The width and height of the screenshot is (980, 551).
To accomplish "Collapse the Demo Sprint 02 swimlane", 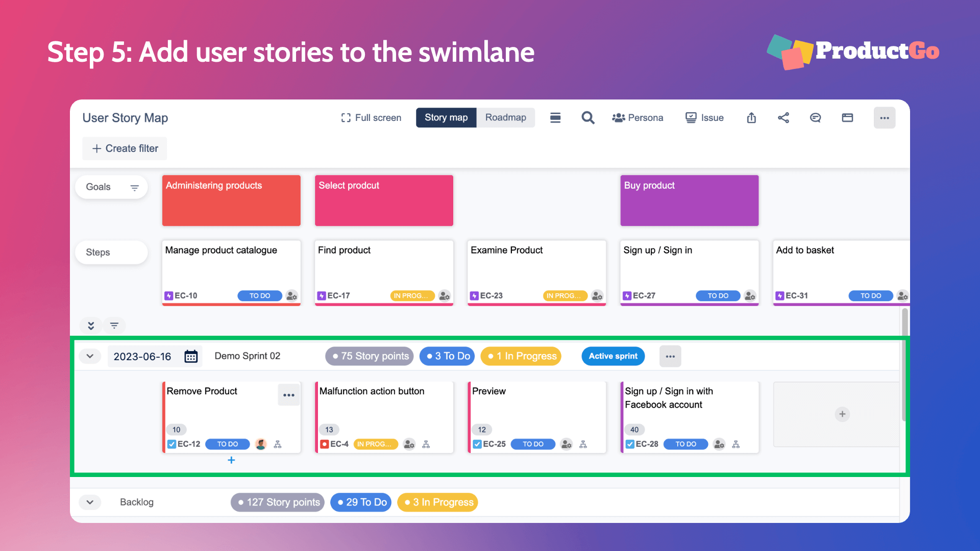I will [89, 356].
